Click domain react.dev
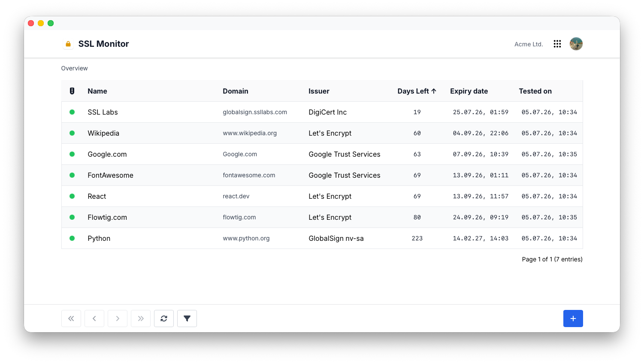Image resolution: width=644 pixels, height=364 pixels. click(x=236, y=196)
